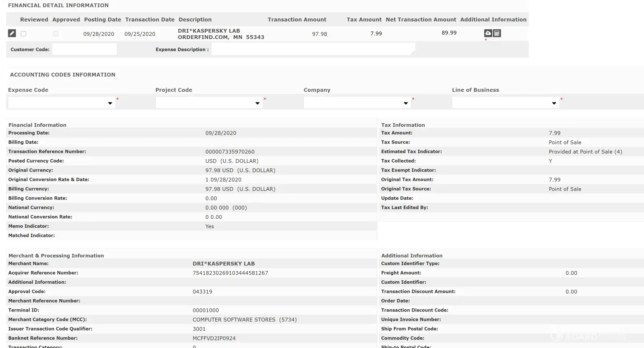644x348 pixels.
Task: Click the Net Transaction Amount column header
Action: [421, 20]
